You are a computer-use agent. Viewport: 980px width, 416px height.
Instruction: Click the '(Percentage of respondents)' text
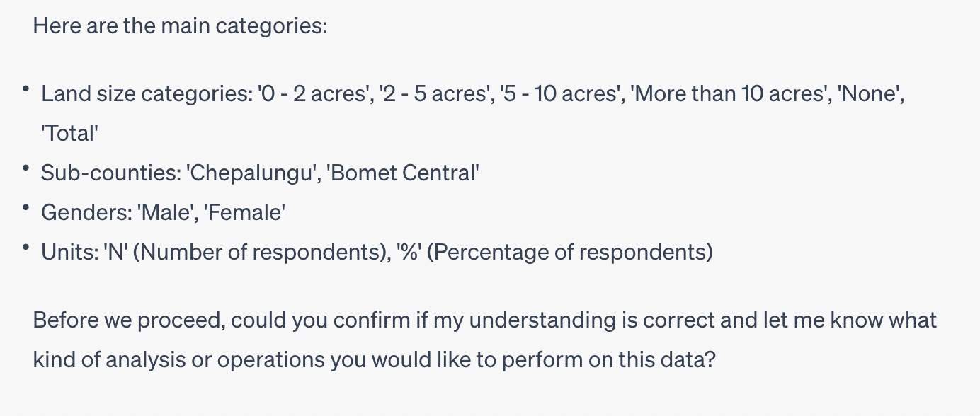(569, 252)
